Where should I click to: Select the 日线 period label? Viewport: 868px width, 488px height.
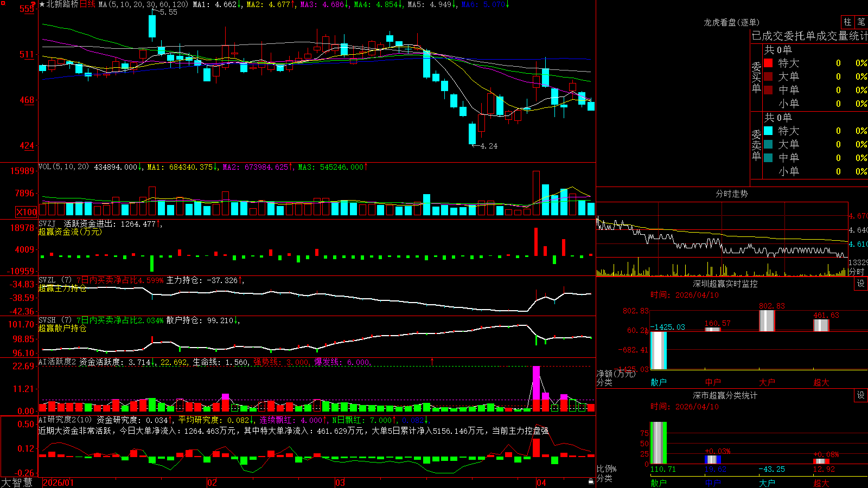click(x=87, y=4)
